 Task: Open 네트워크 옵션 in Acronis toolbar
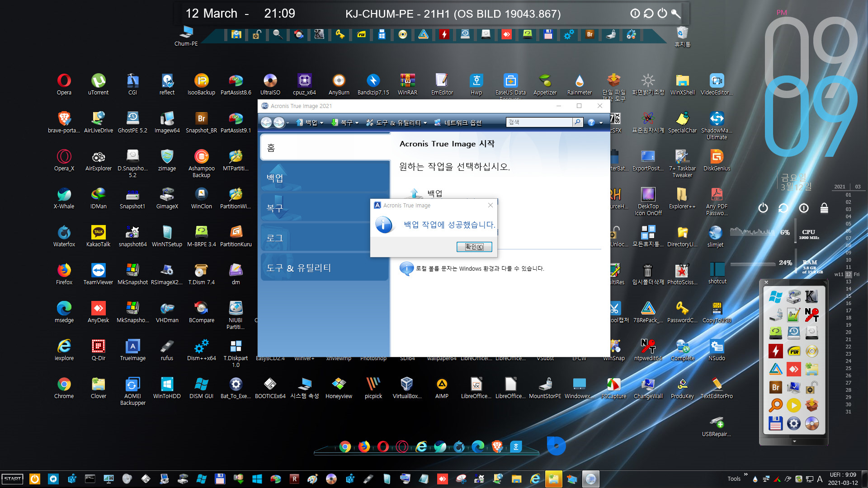tap(458, 122)
